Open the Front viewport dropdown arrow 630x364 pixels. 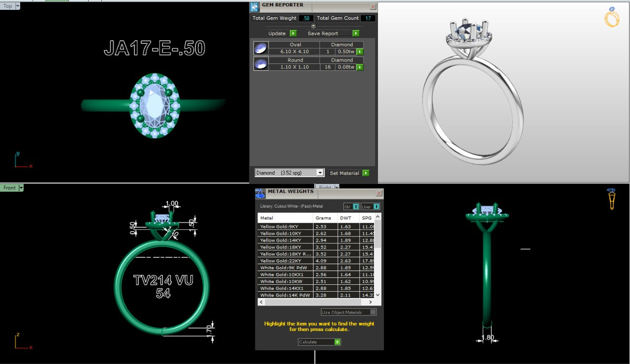pyautogui.click(x=21, y=188)
